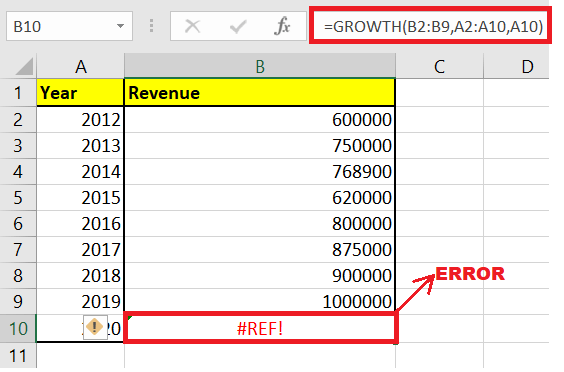Select the revenue cell 1000000
The image size is (564, 372).
(260, 301)
